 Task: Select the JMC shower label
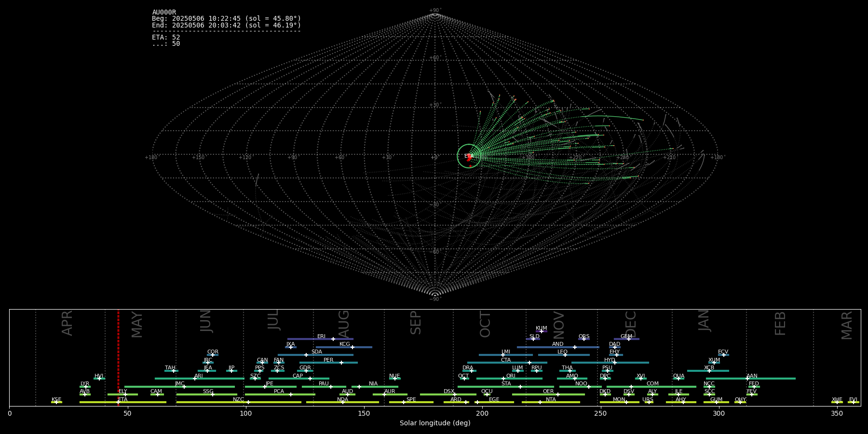point(179,384)
